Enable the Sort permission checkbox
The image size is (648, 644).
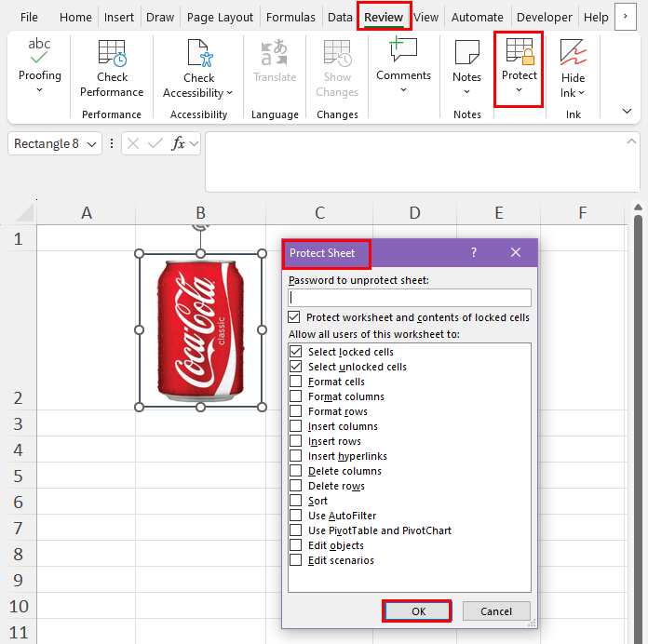click(295, 501)
